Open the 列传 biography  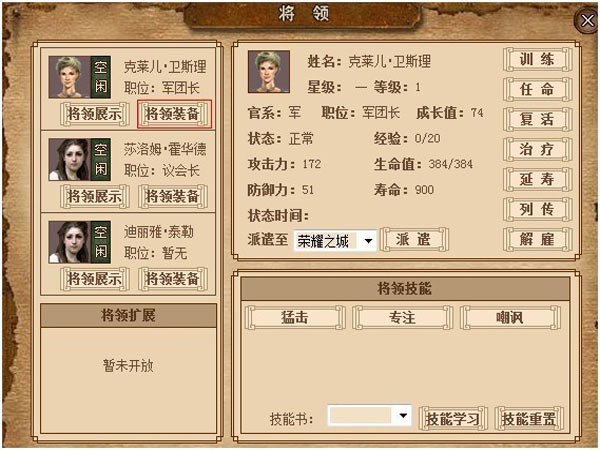point(537,209)
